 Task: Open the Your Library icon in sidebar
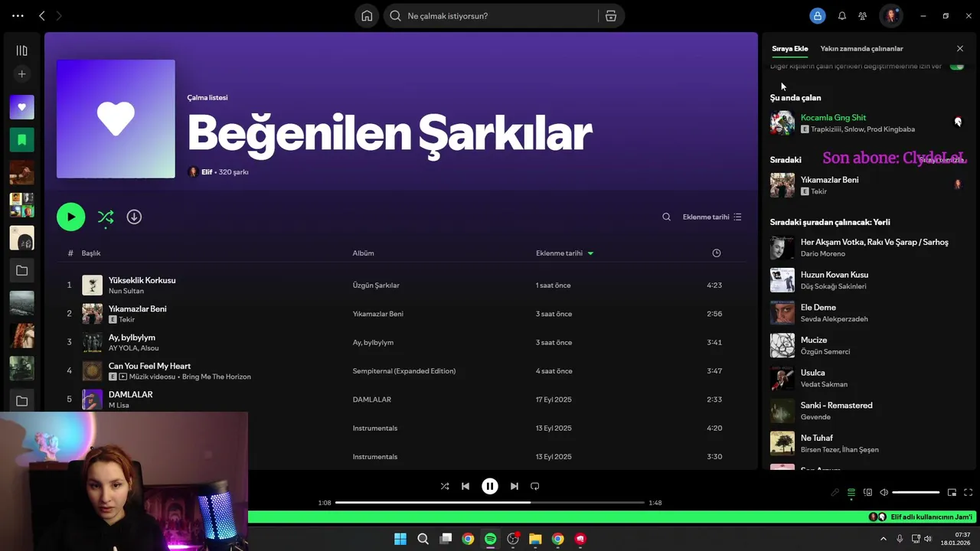pos(21,51)
